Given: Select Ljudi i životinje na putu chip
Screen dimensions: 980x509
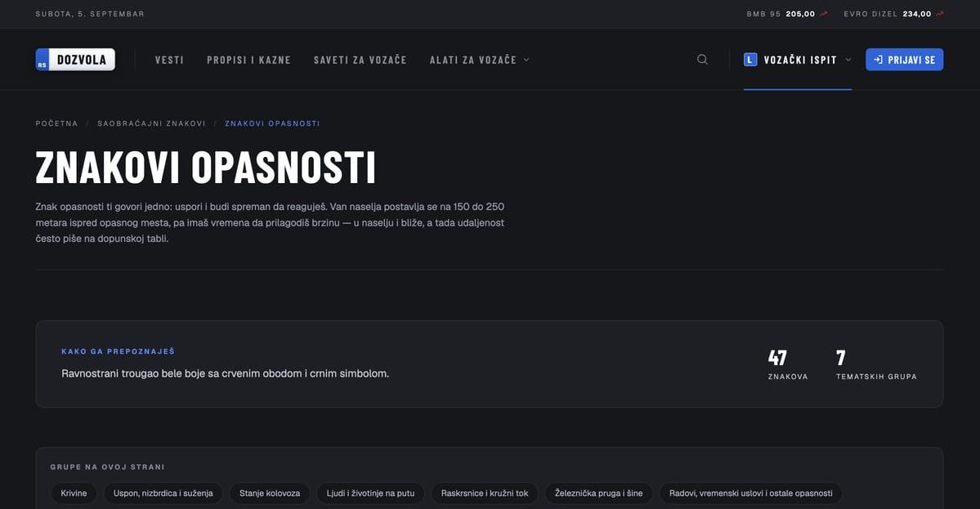Looking at the screenshot, I should 370,493.
